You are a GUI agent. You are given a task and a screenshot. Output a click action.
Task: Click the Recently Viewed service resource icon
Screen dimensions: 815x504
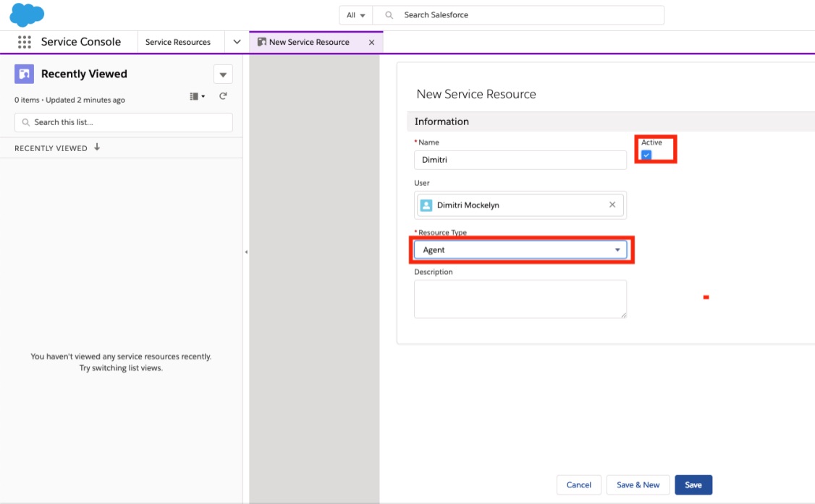click(25, 74)
